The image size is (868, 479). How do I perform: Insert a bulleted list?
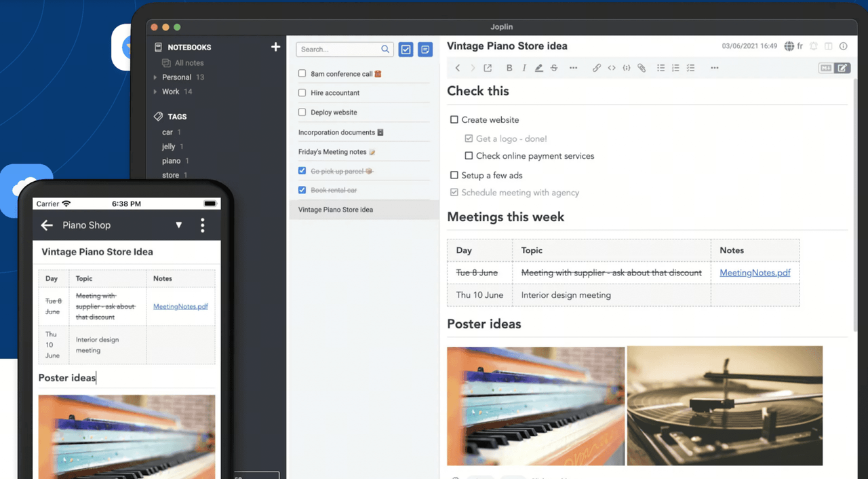click(x=661, y=68)
